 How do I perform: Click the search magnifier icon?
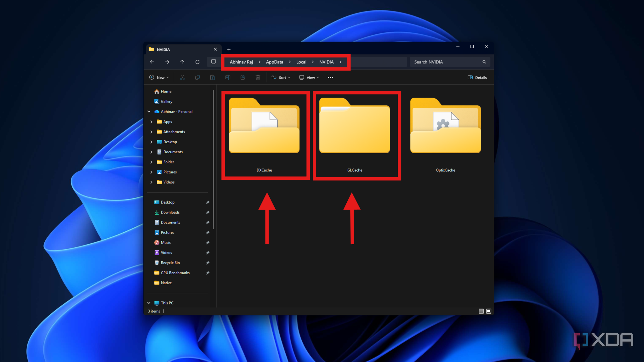click(x=484, y=62)
